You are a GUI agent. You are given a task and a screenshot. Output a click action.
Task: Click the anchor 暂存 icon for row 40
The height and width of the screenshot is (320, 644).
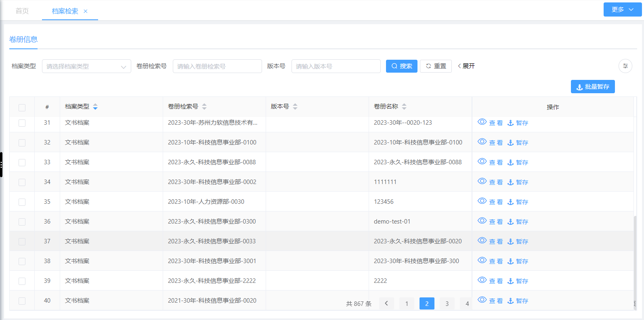(x=510, y=301)
